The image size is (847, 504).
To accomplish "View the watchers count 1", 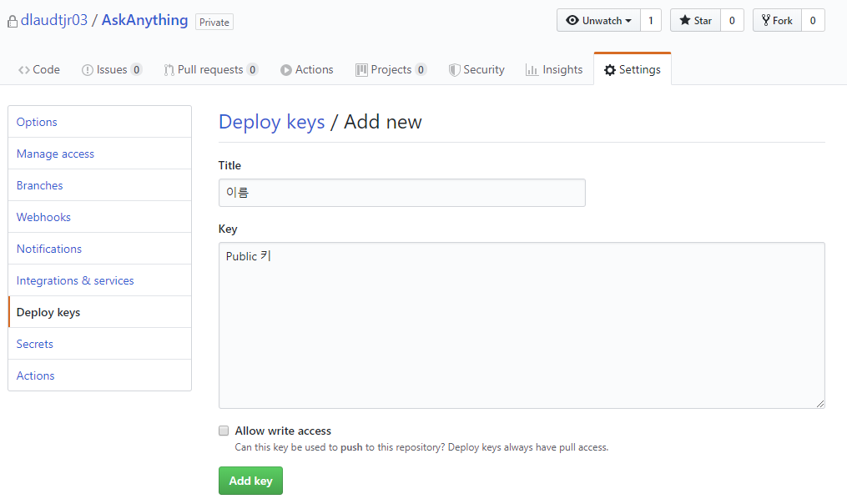I will pyautogui.click(x=651, y=21).
